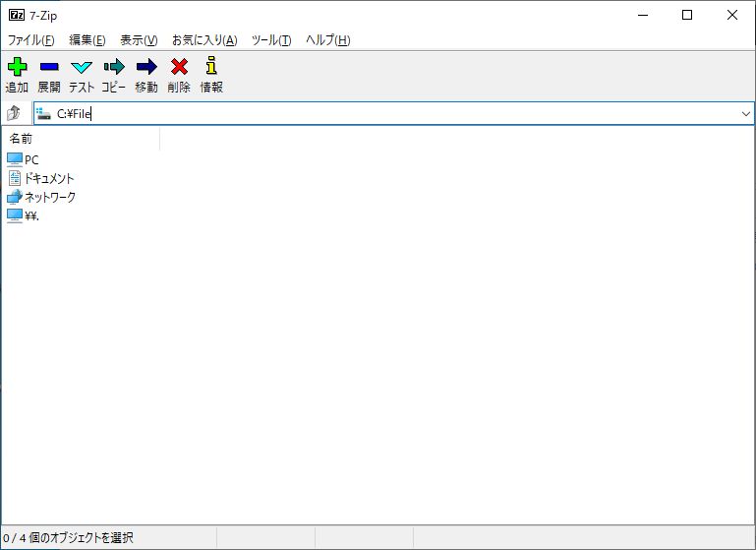Go up one folder level button
756x550 pixels.
[14, 113]
